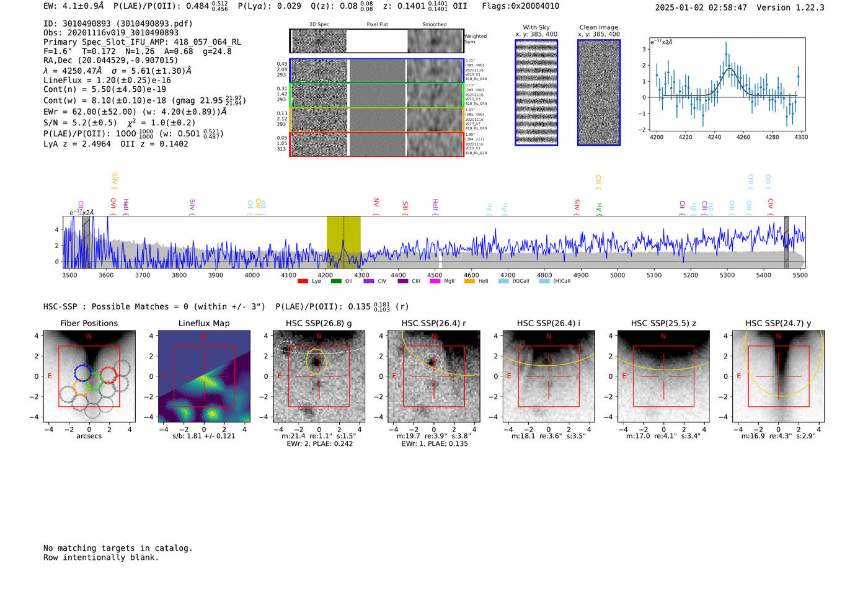Click the LineFlux = 1.20(±0.25)e-16 value
This screenshot has width=868, height=591.
pos(107,80)
